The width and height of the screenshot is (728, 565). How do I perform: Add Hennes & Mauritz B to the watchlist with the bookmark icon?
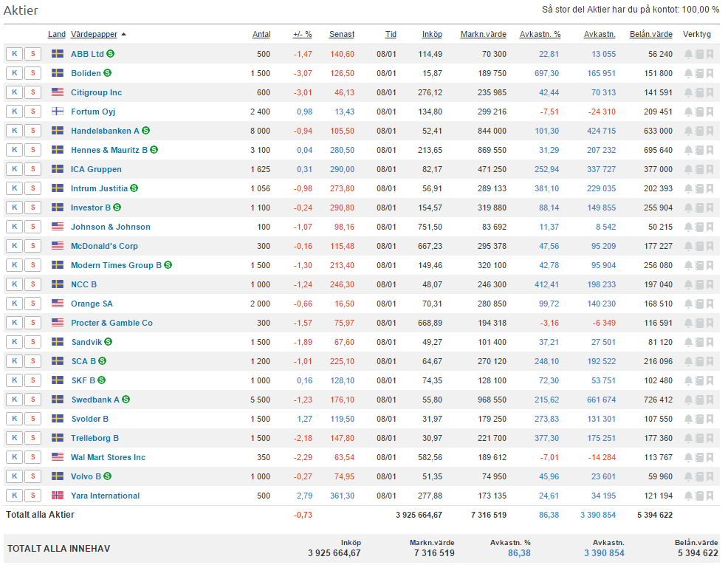click(710, 150)
